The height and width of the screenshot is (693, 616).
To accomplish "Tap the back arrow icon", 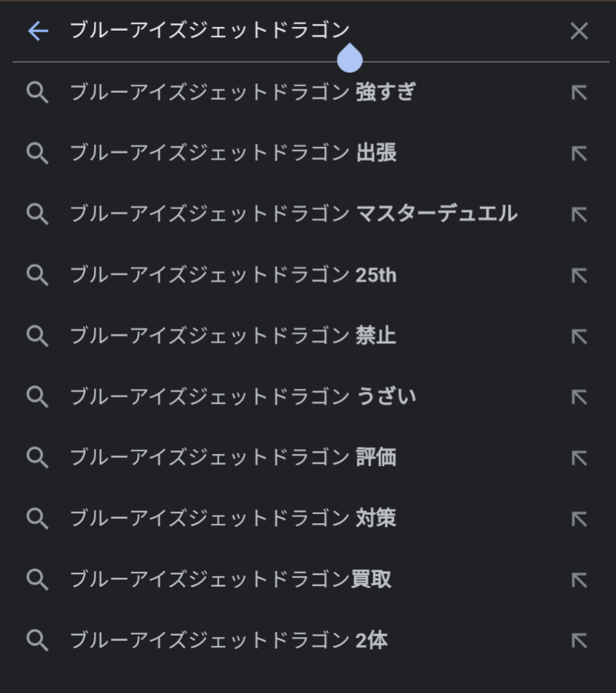I will [x=37, y=31].
